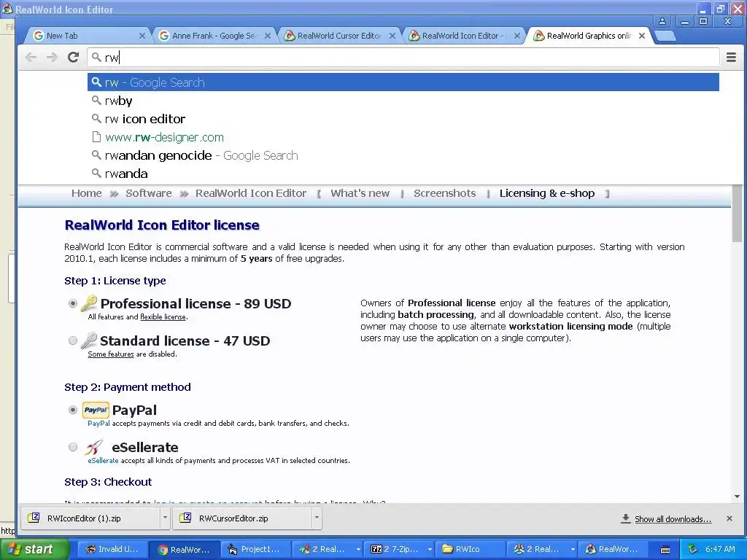Close the RealWorld Icon Editor tab
Screen dimensions: 747x560
click(x=517, y=36)
